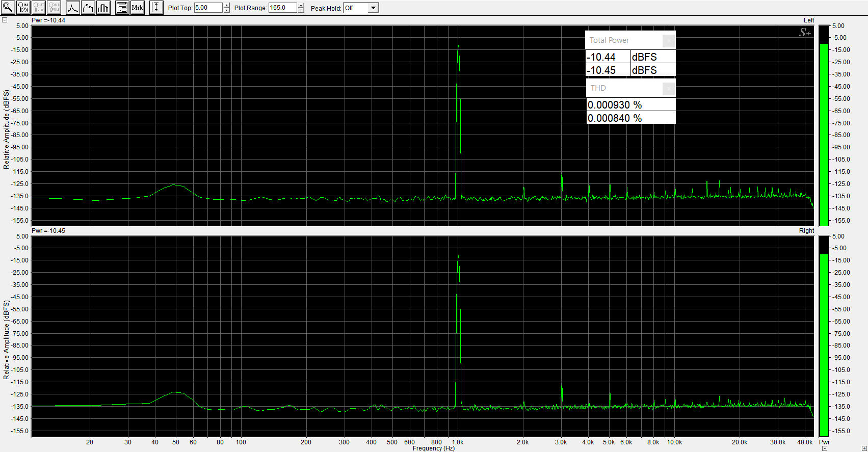Screen dimensions: 868x452
Task: Close the THD readout panel
Action: (x=669, y=89)
